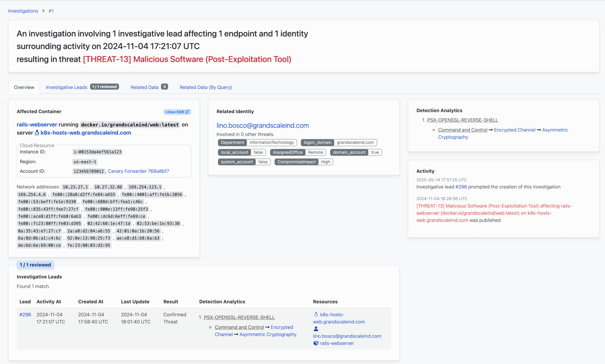Click PSX-OPENSSL-REVERSE-SHELL in Detection Analytics panel
The height and width of the screenshot is (364, 605).
[462, 120]
